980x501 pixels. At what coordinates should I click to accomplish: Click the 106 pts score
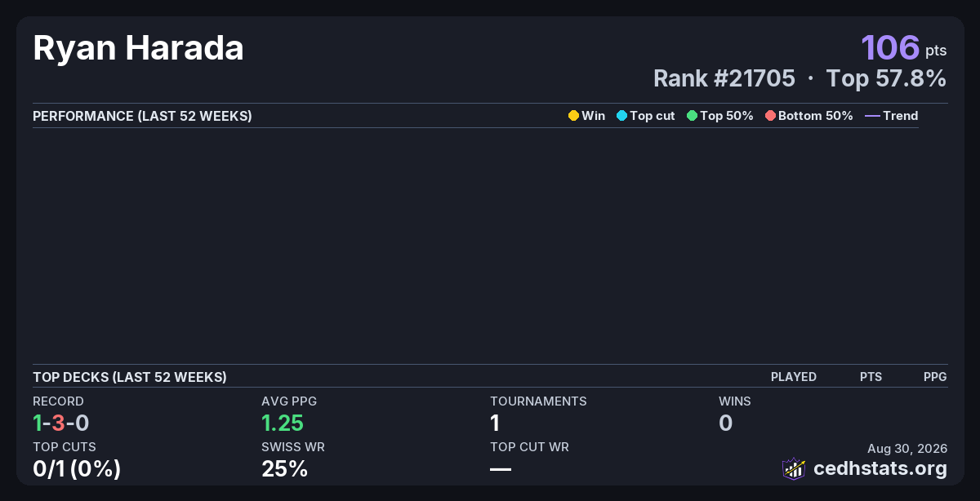pos(904,47)
